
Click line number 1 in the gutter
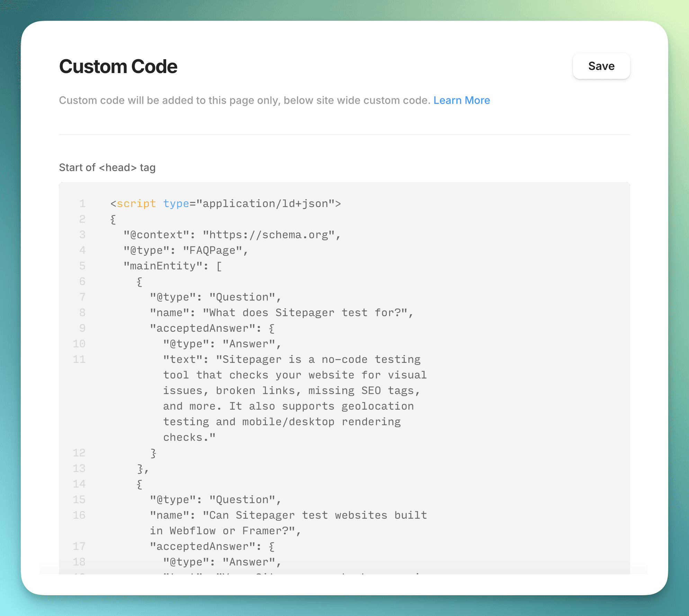pyautogui.click(x=82, y=204)
